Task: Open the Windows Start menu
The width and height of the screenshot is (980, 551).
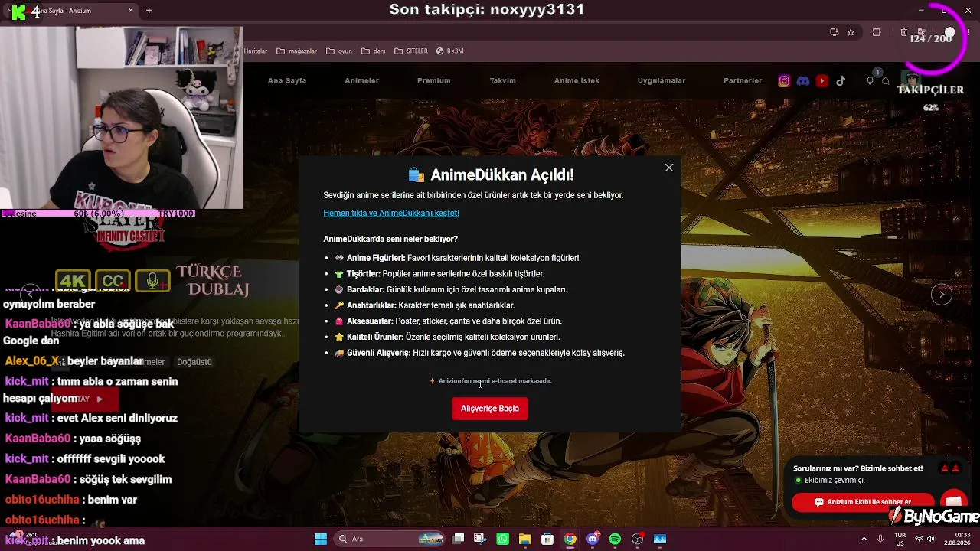Action: (x=321, y=539)
